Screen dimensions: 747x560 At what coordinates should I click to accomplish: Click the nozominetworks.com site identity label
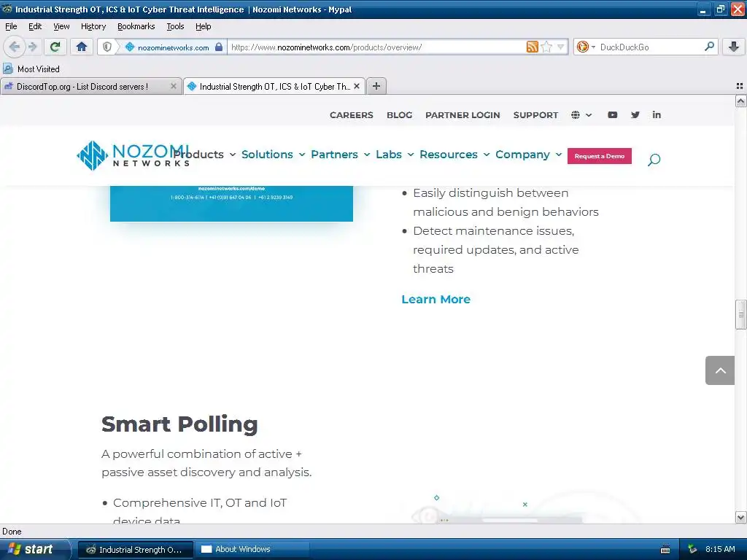click(x=173, y=47)
